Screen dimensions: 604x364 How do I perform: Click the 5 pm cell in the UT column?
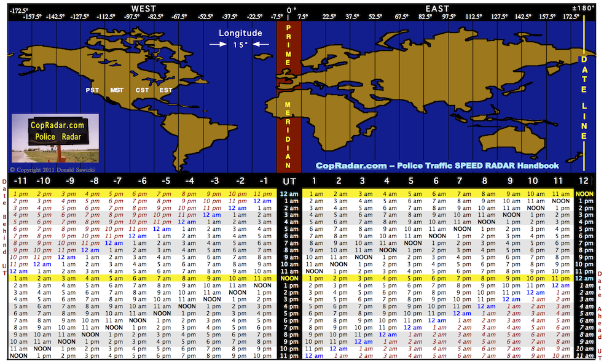point(291,313)
